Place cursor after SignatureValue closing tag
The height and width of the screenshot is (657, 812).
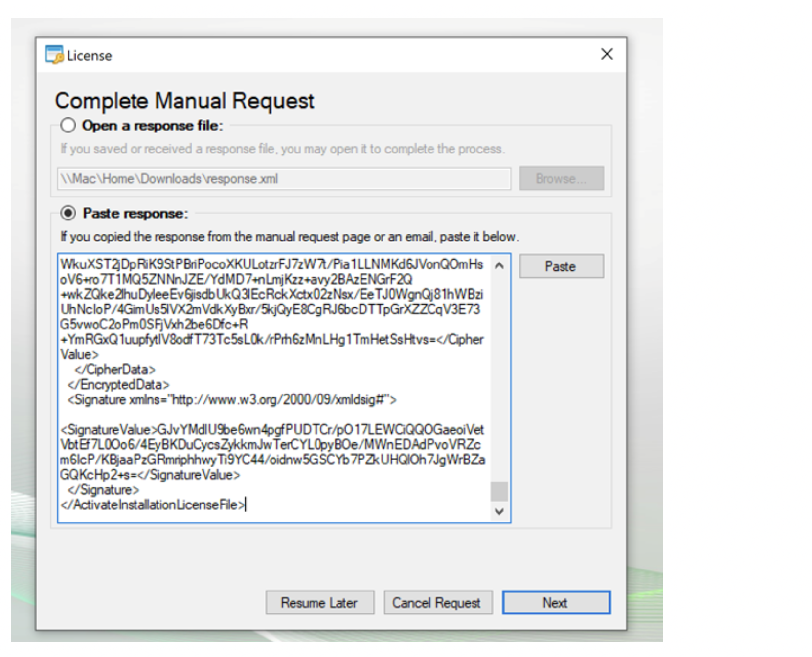click(x=241, y=475)
